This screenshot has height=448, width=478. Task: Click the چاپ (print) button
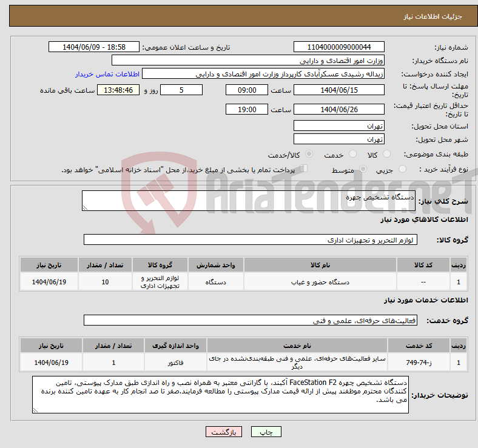tap(266, 432)
